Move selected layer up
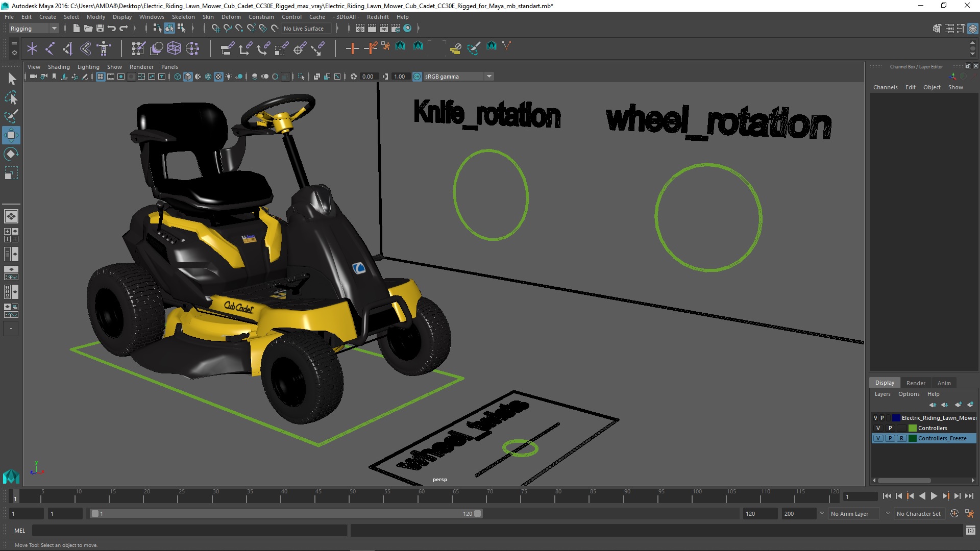The width and height of the screenshot is (980, 551). click(x=933, y=405)
